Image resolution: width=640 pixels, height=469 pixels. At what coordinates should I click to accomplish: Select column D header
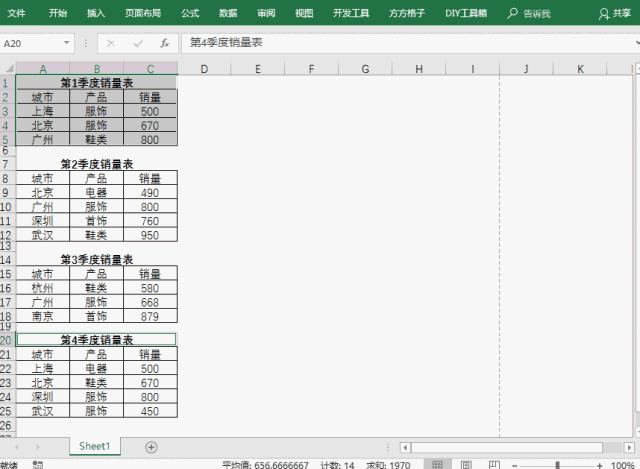(204, 69)
